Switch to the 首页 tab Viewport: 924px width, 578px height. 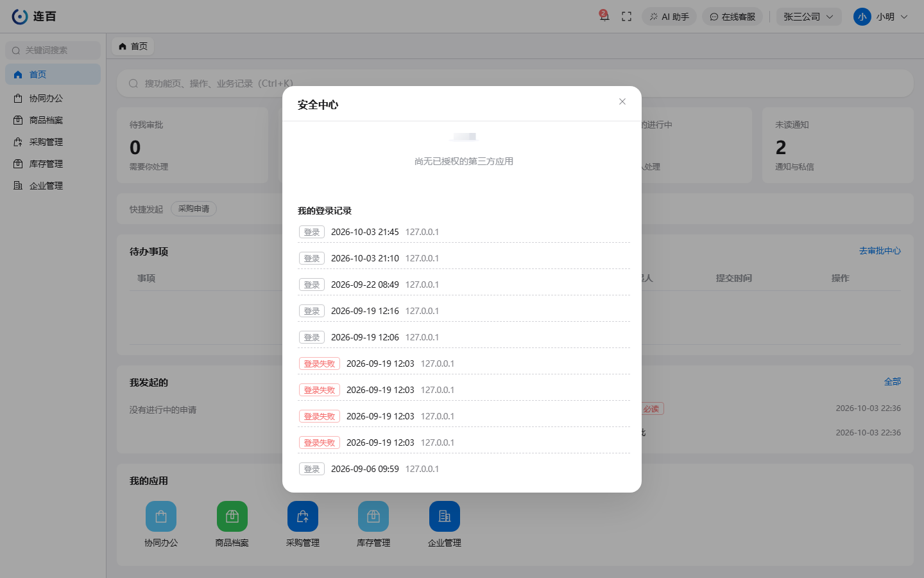click(133, 46)
